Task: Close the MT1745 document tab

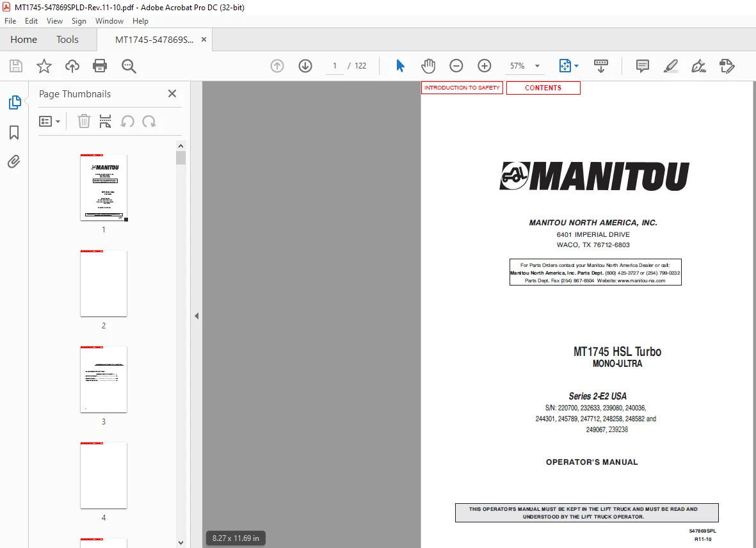Action: tap(204, 40)
